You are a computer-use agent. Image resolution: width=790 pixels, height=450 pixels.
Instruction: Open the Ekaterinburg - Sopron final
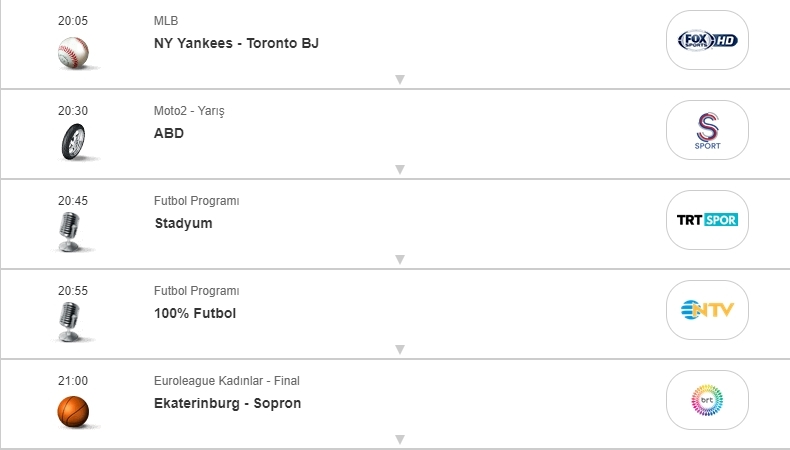pos(227,403)
